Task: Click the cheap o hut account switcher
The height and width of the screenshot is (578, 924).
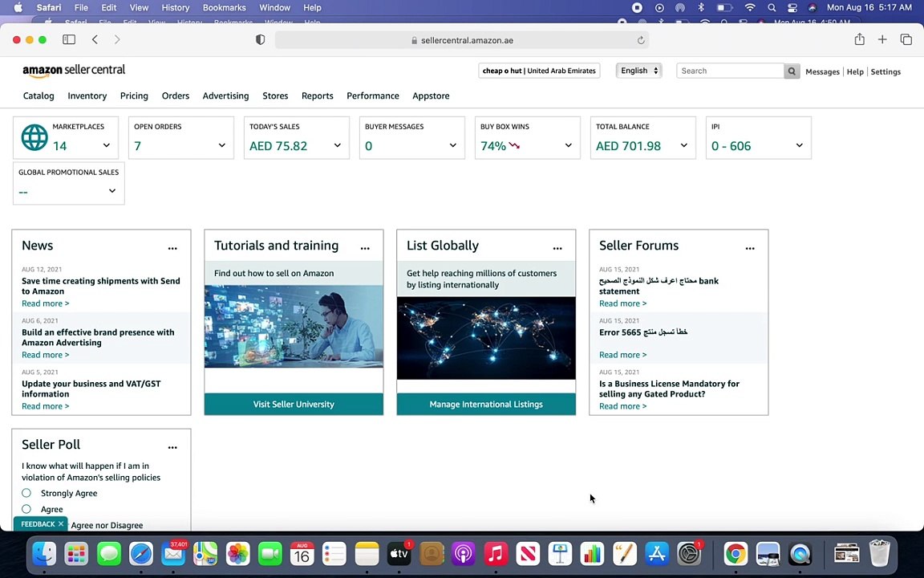Action: click(x=539, y=70)
